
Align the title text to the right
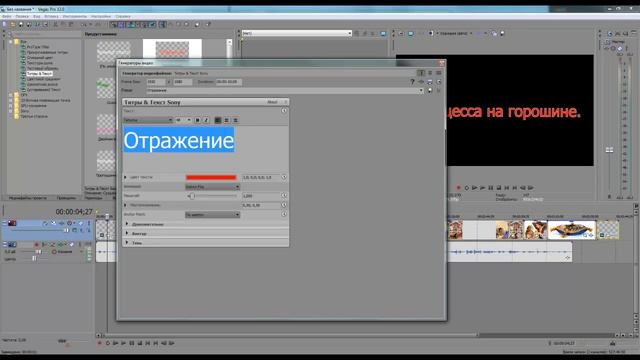[x=235, y=120]
